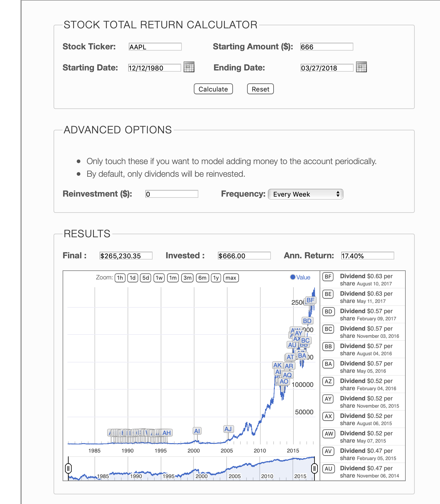The image size is (440, 504).
Task: Click the 'Reinvestment ($):' label
Action: pyautogui.click(x=97, y=194)
